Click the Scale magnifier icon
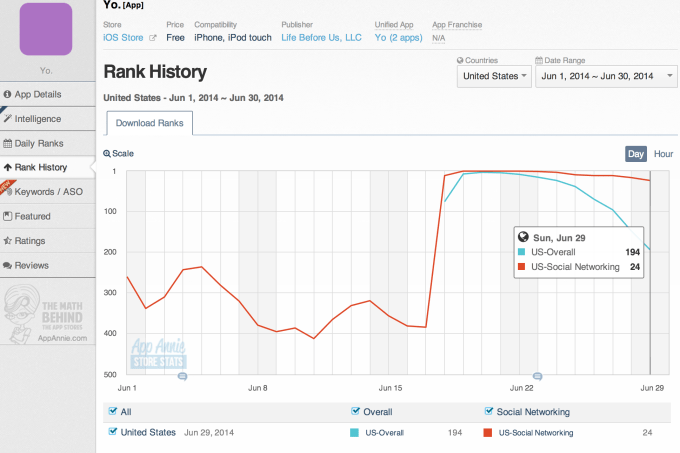This screenshot has width=680, height=453. (x=107, y=153)
